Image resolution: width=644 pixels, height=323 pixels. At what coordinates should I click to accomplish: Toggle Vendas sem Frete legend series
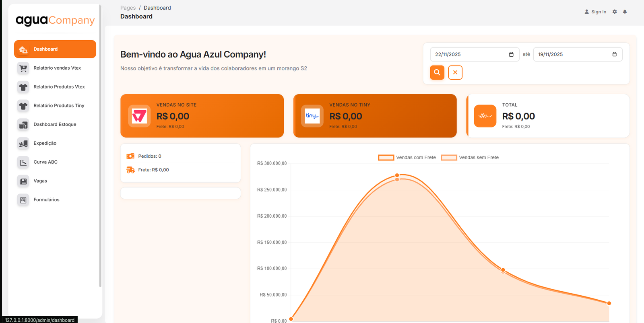pyautogui.click(x=470, y=157)
